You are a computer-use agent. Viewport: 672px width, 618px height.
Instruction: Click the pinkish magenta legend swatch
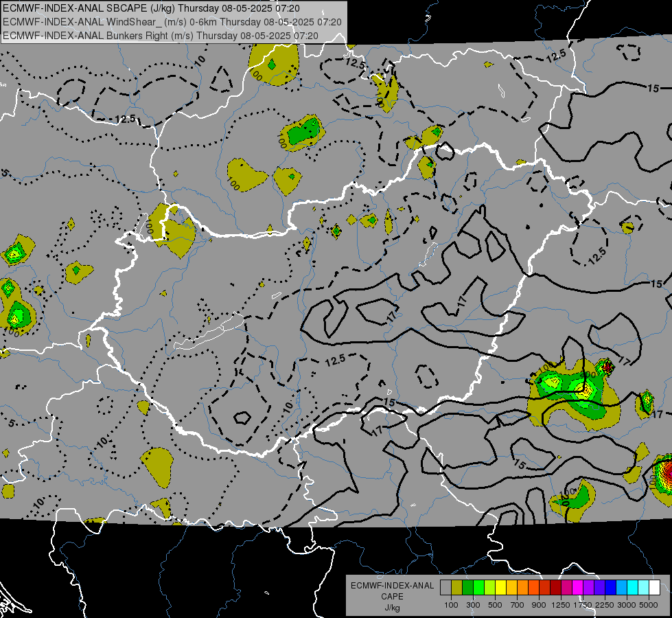tap(566, 588)
